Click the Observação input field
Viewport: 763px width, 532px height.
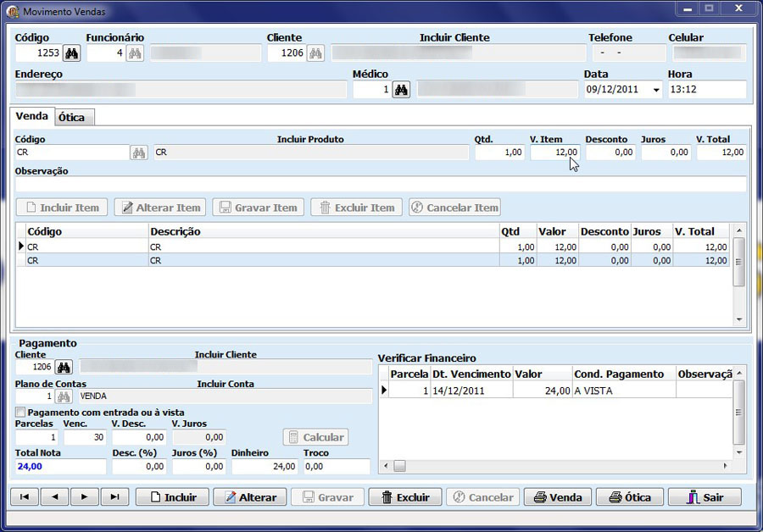pyautogui.click(x=381, y=184)
